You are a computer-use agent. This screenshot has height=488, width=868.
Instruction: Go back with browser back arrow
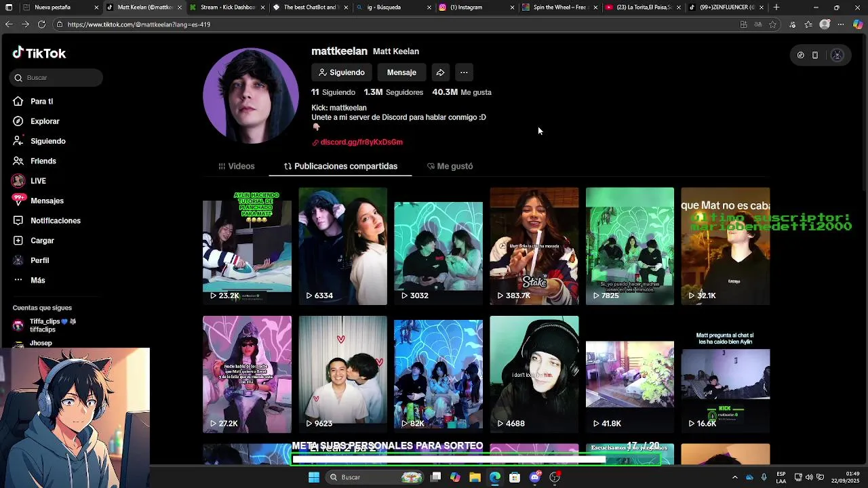pyautogui.click(x=9, y=24)
